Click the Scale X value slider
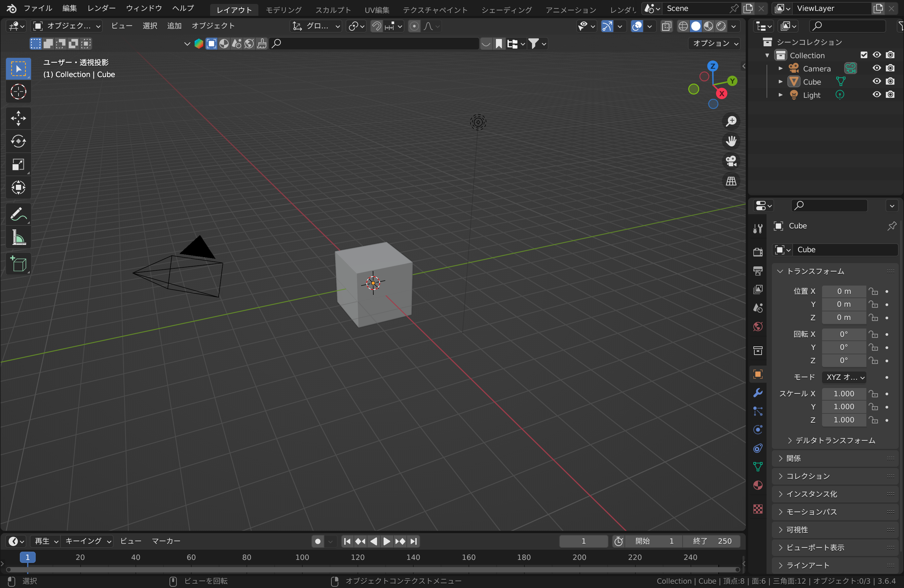Viewport: 904px width, 588px height. [x=844, y=394]
